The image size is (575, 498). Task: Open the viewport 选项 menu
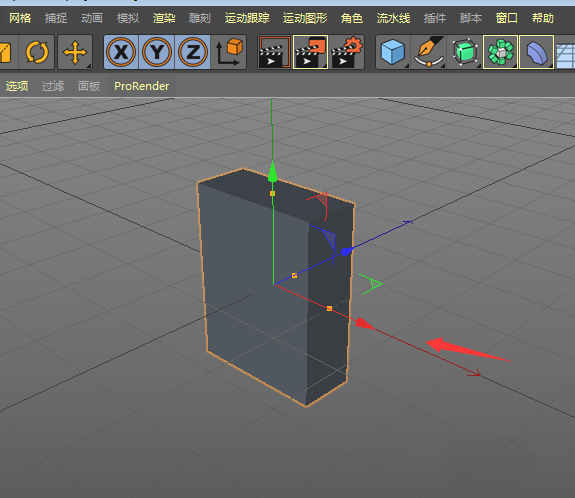coord(17,86)
